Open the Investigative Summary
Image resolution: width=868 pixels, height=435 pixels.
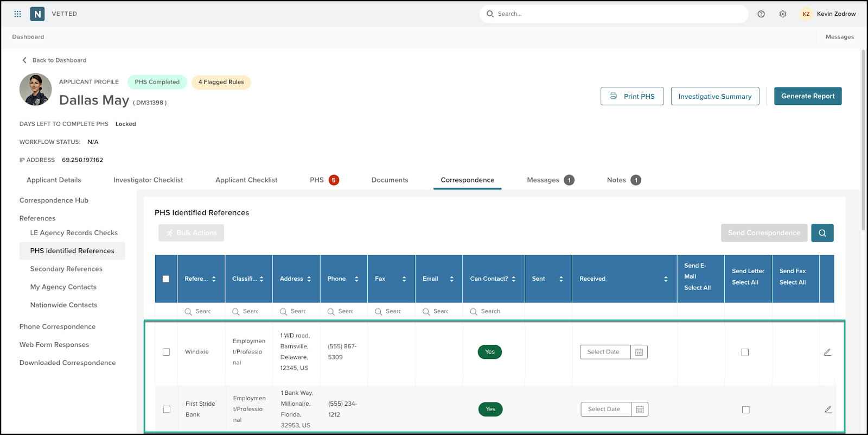[x=715, y=96]
